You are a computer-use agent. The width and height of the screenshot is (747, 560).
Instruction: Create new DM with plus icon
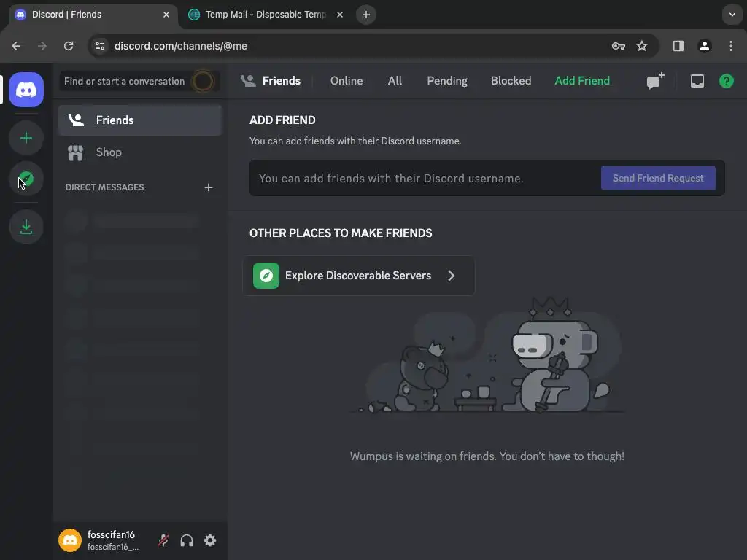click(x=208, y=187)
